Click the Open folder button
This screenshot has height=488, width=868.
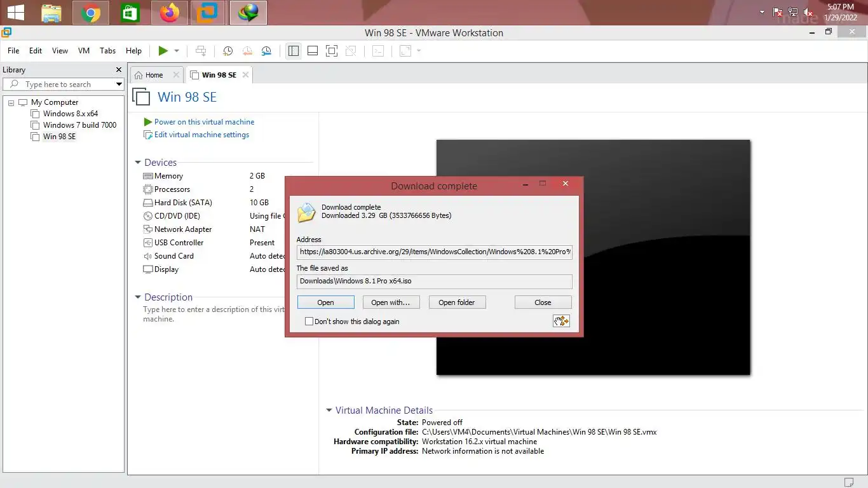point(457,302)
